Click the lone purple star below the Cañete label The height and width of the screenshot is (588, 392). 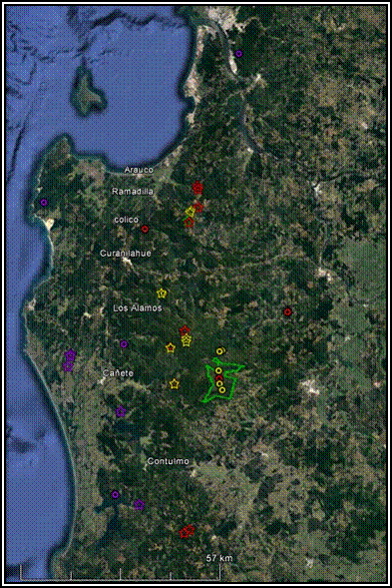(x=121, y=411)
